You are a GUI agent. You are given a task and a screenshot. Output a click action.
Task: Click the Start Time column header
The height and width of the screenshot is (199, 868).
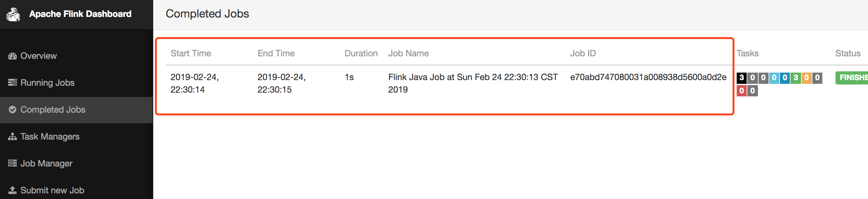coord(191,53)
